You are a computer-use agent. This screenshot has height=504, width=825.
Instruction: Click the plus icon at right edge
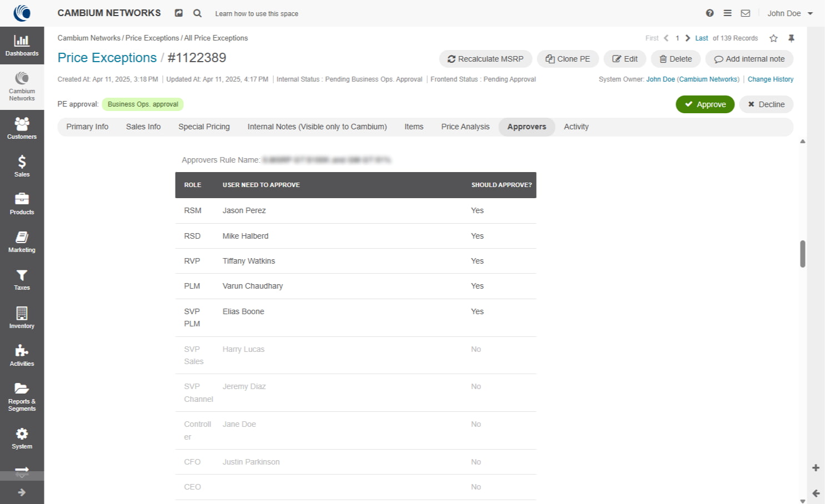pos(816,468)
